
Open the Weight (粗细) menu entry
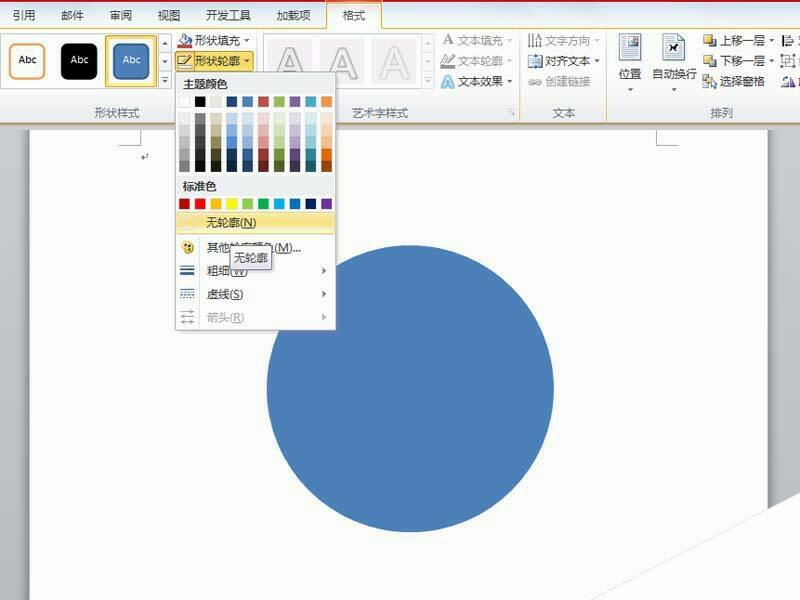click(256, 270)
